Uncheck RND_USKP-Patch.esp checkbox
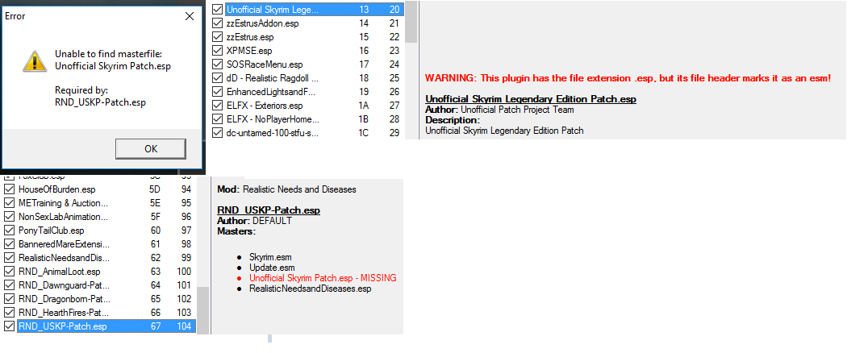This screenshot has width=868, height=353. 9,326
